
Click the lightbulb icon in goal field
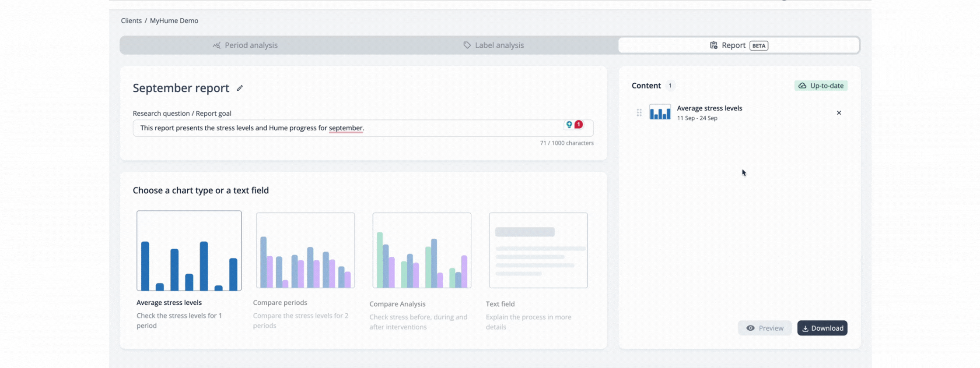point(569,124)
